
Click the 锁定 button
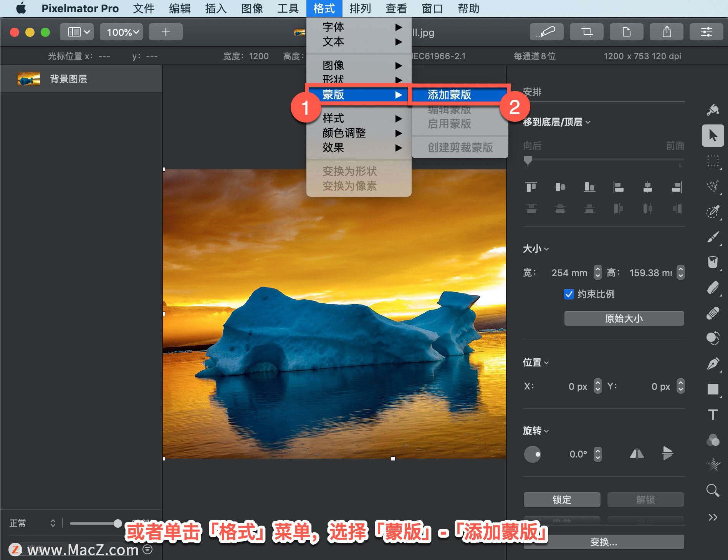tap(562, 500)
